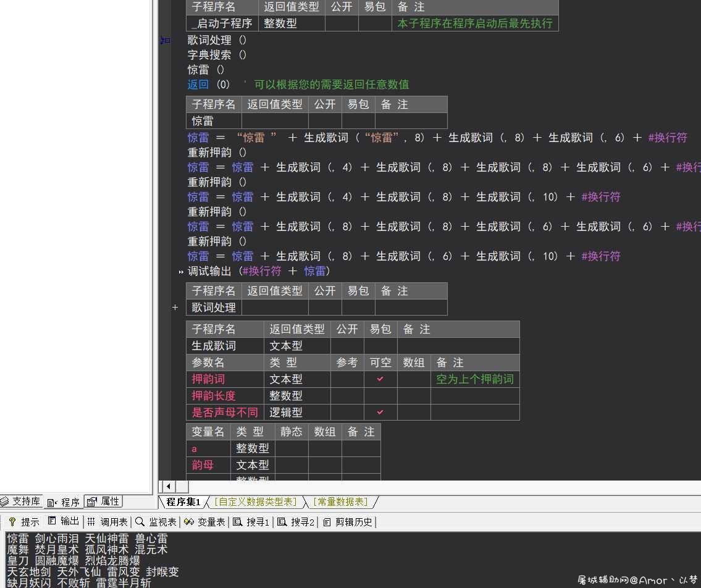
Task: Select the 押韵长度 parameter name
Action: point(225,396)
